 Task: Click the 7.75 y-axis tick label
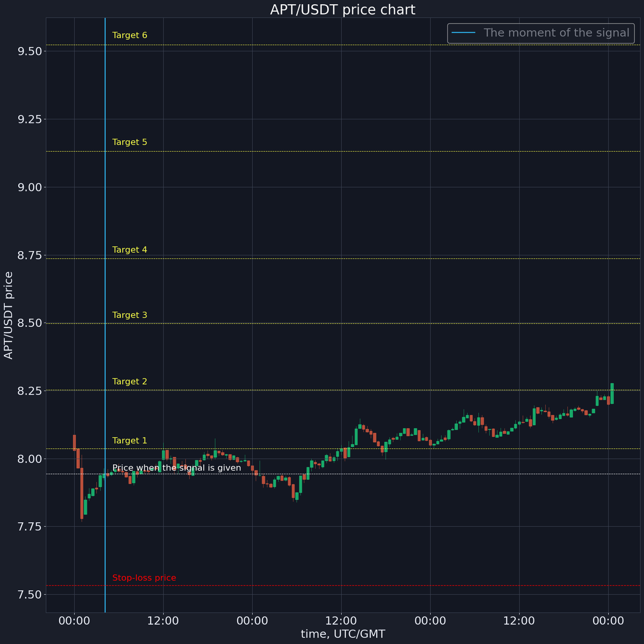[30, 526]
